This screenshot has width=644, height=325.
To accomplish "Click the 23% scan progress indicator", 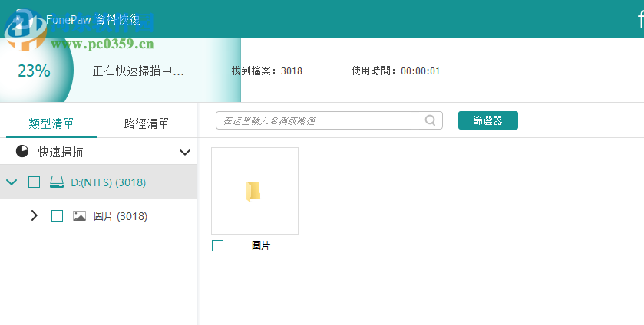I will pyautogui.click(x=34, y=71).
